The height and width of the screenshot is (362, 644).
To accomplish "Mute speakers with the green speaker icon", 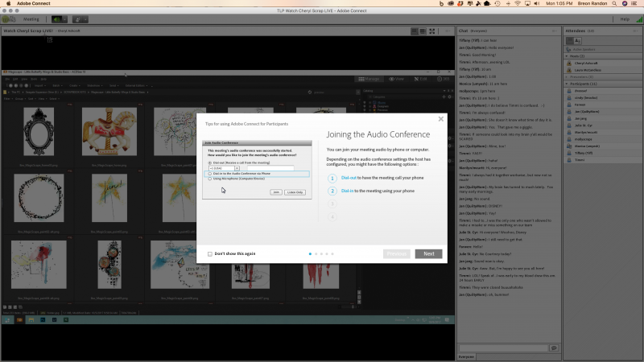I will pos(56,19).
